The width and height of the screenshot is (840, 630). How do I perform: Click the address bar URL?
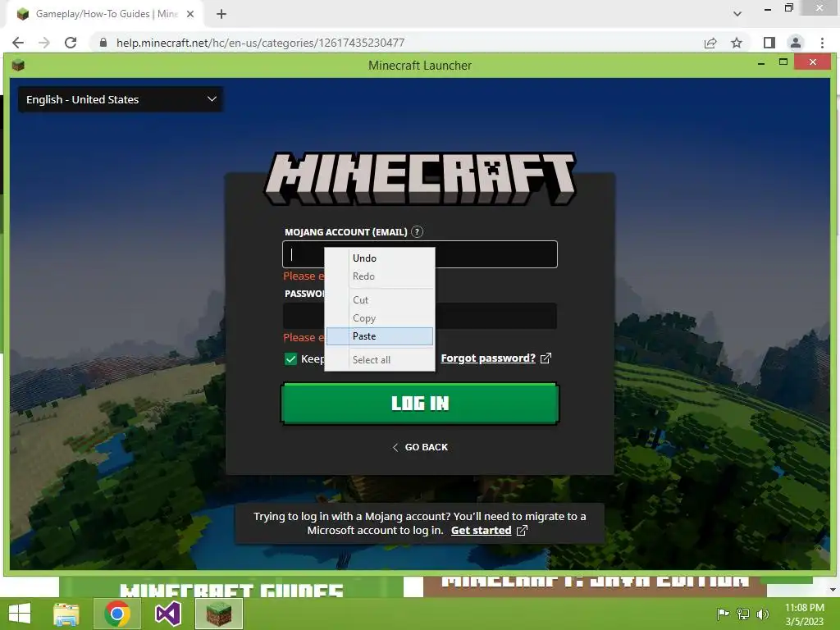[x=260, y=43]
